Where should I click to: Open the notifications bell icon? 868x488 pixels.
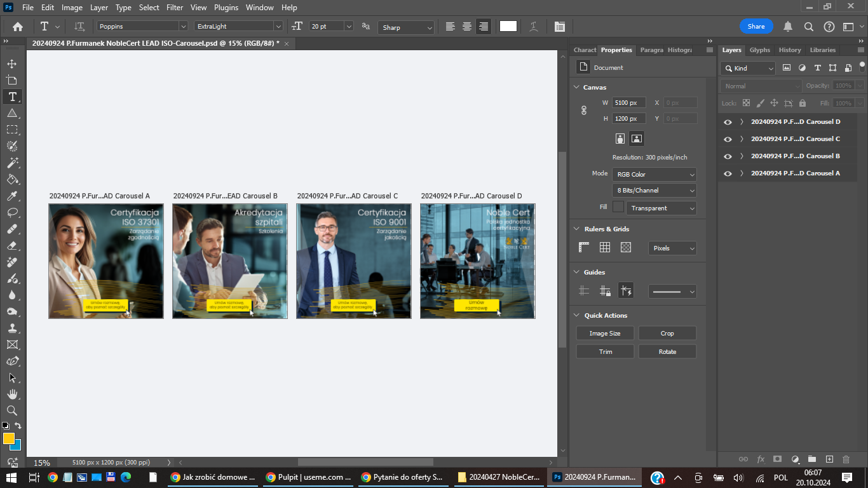788,27
